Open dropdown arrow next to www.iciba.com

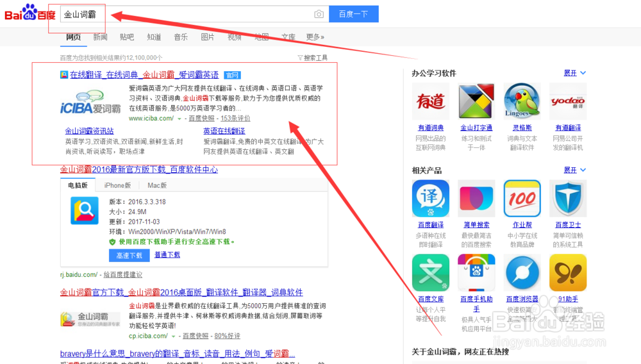pyautogui.click(x=179, y=119)
